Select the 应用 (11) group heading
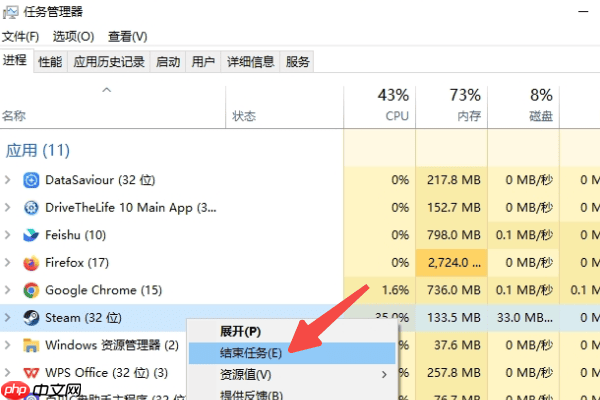The height and width of the screenshot is (400, 600). pyautogui.click(x=38, y=150)
